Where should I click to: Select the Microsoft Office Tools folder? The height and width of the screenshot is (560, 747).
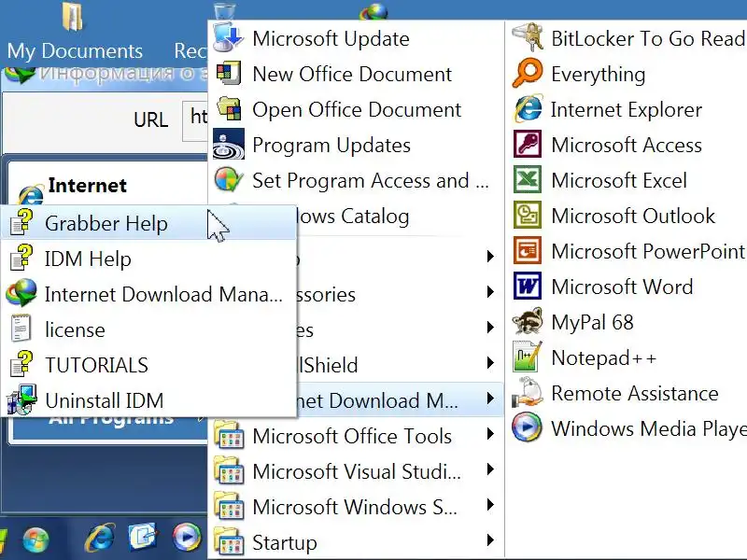click(356, 436)
